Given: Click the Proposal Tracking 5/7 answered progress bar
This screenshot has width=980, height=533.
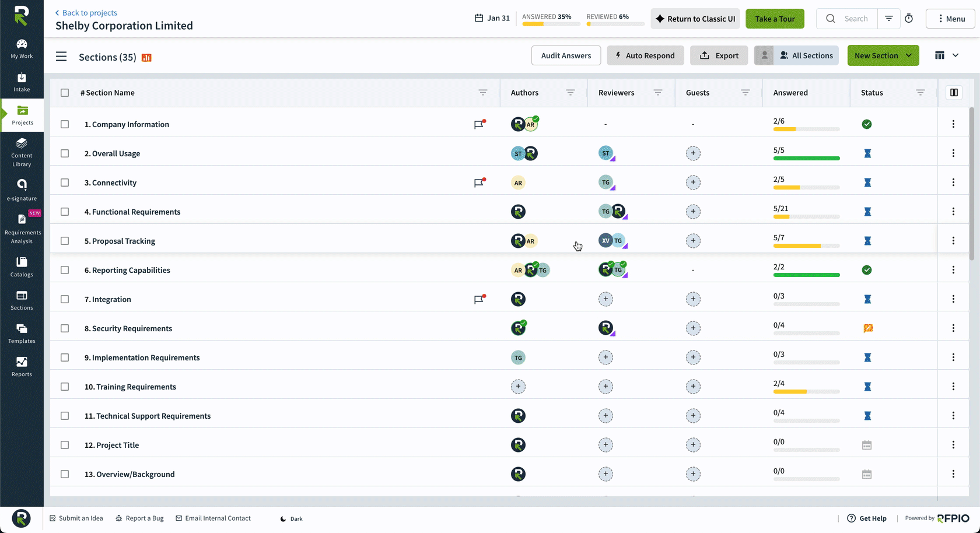Looking at the screenshot, I should pos(806,246).
